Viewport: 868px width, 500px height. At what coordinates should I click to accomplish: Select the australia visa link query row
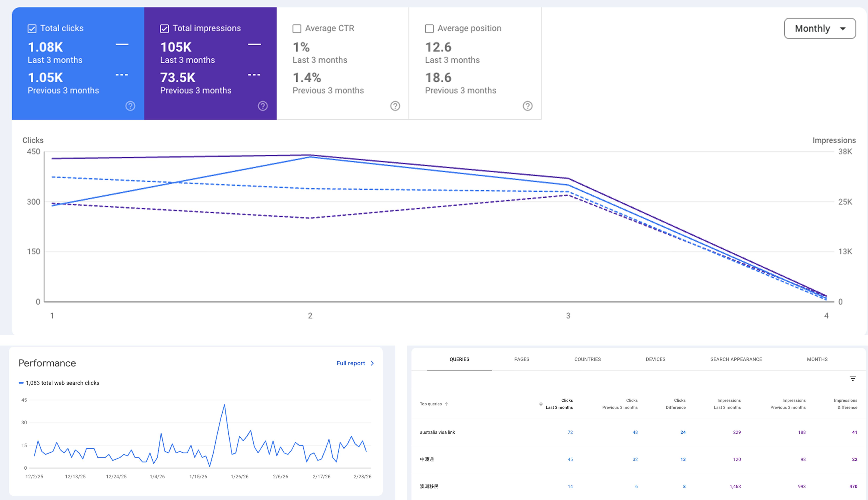pos(437,432)
